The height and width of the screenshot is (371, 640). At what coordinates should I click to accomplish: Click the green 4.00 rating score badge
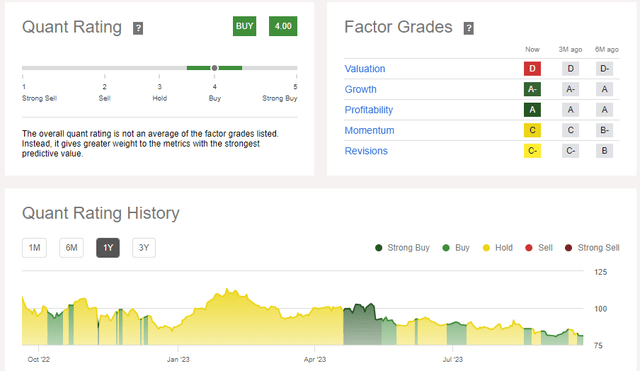pyautogui.click(x=283, y=26)
